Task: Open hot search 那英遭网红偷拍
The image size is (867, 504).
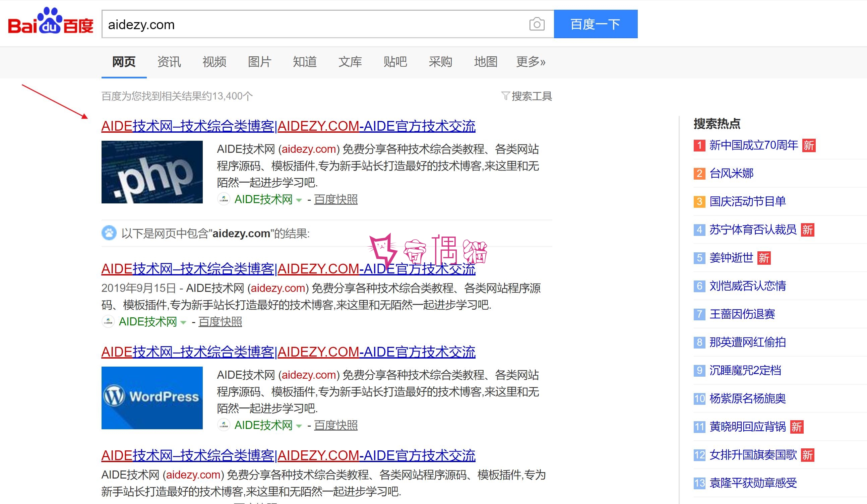Action: point(748,342)
